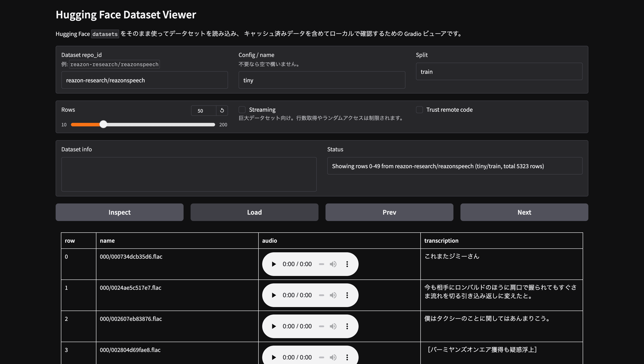644x364 pixels.
Task: Go to Next page of rows
Action: tap(524, 212)
